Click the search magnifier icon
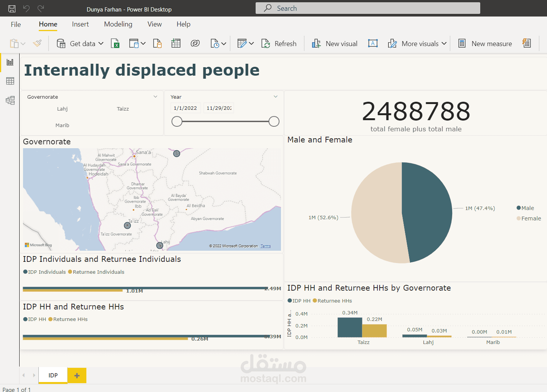The height and width of the screenshot is (392, 547). [268, 8]
